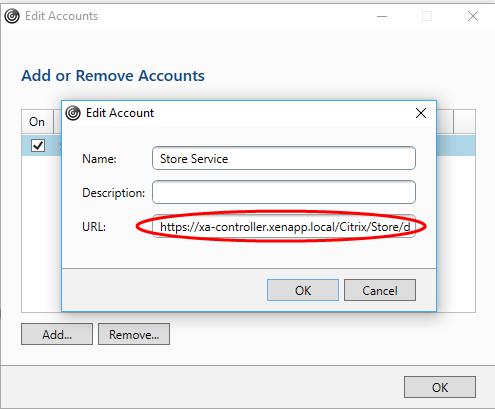Screen dimensions: 495x409
Task: Click the Citrix Receiver icon beside Edit Accounts
Action: (x=12, y=16)
